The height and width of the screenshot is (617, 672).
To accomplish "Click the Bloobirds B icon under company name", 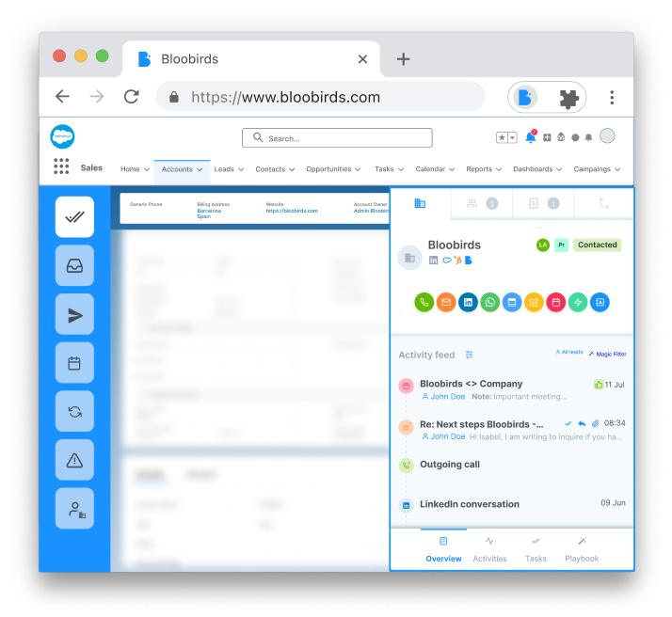I will click(469, 260).
